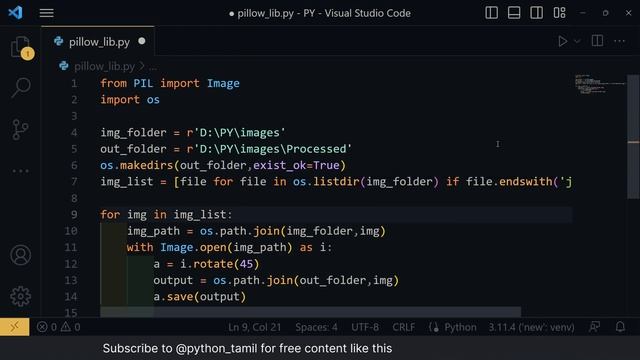Click the horizontal editor scrollbar
The width and height of the screenshot is (640, 360).
(x=311, y=312)
